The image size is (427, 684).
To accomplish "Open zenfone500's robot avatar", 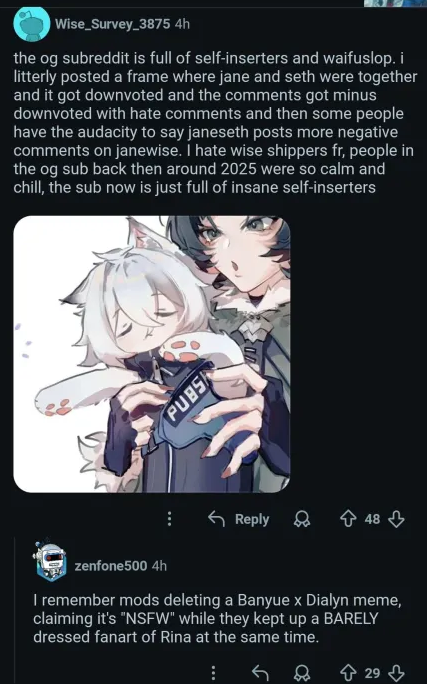I will [x=49, y=561].
